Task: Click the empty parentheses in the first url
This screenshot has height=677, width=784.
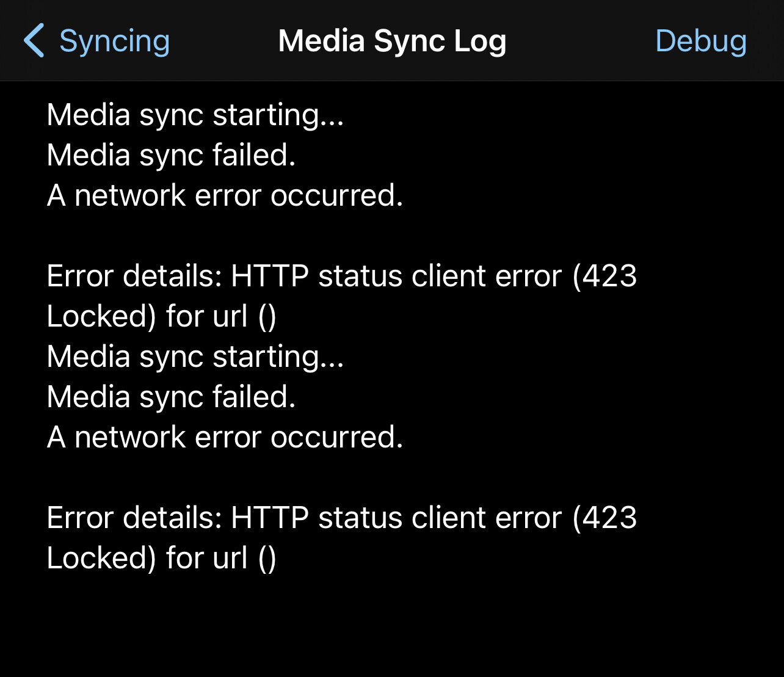Action: click(x=267, y=317)
